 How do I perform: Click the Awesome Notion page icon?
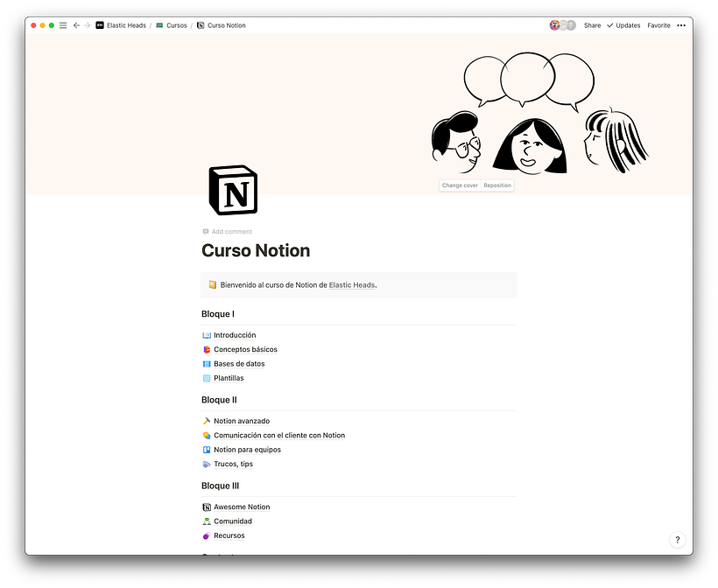[207, 507]
